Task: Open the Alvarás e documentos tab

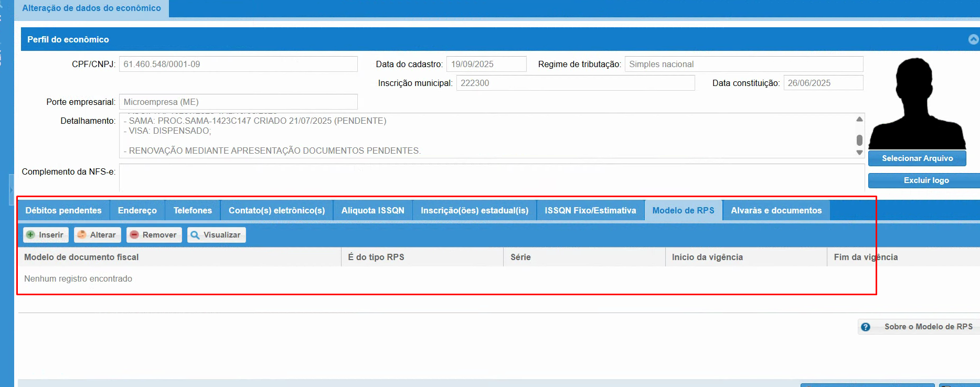Action: point(776,210)
